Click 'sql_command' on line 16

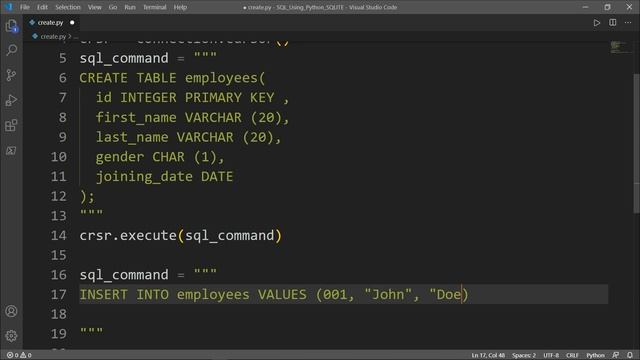[124, 275]
